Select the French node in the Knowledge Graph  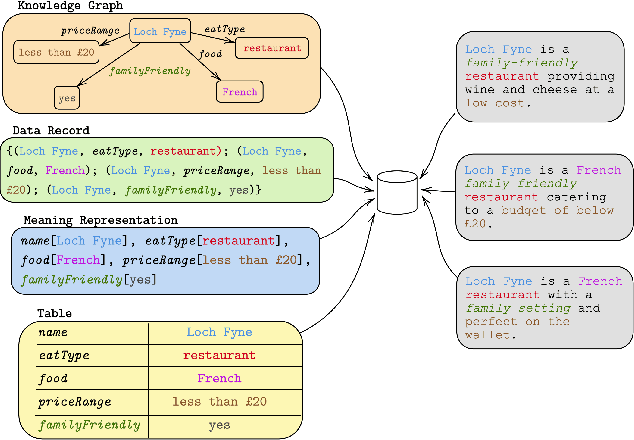(x=239, y=92)
